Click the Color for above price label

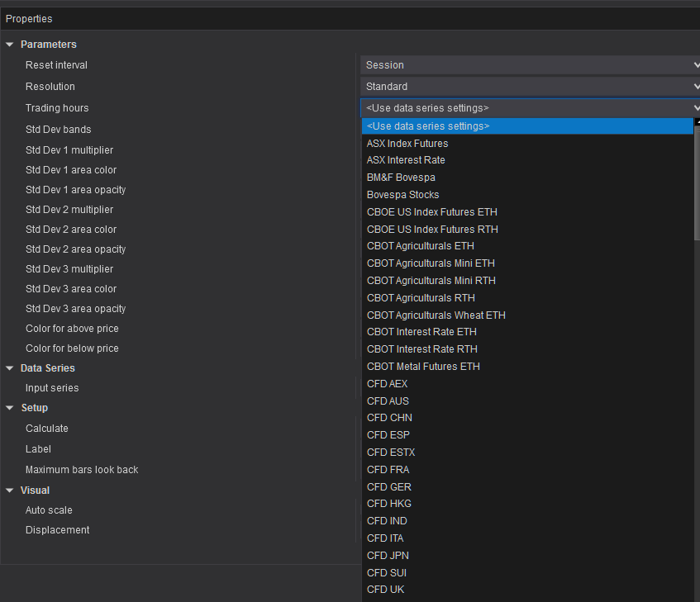pyautogui.click(x=72, y=329)
